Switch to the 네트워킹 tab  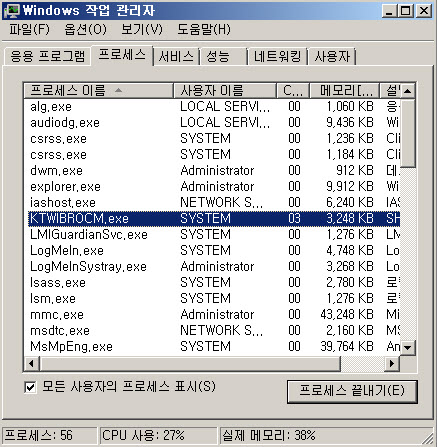(277, 56)
